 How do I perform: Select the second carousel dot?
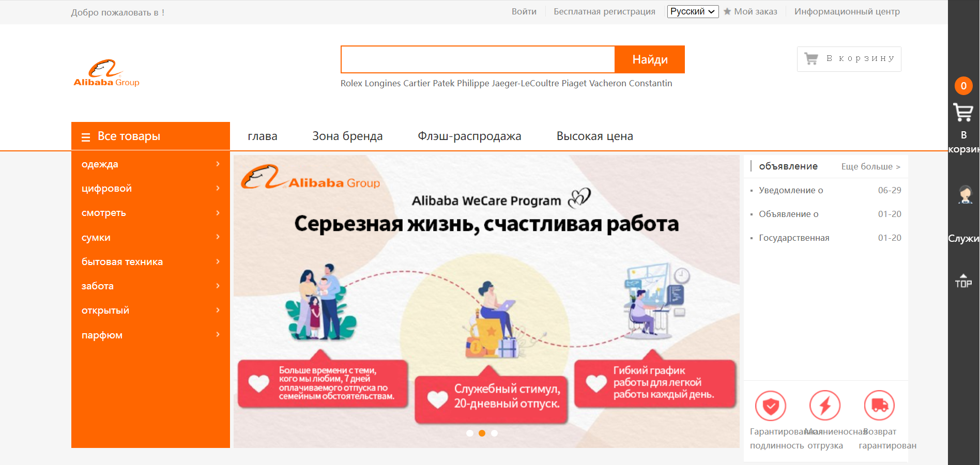pyautogui.click(x=482, y=433)
